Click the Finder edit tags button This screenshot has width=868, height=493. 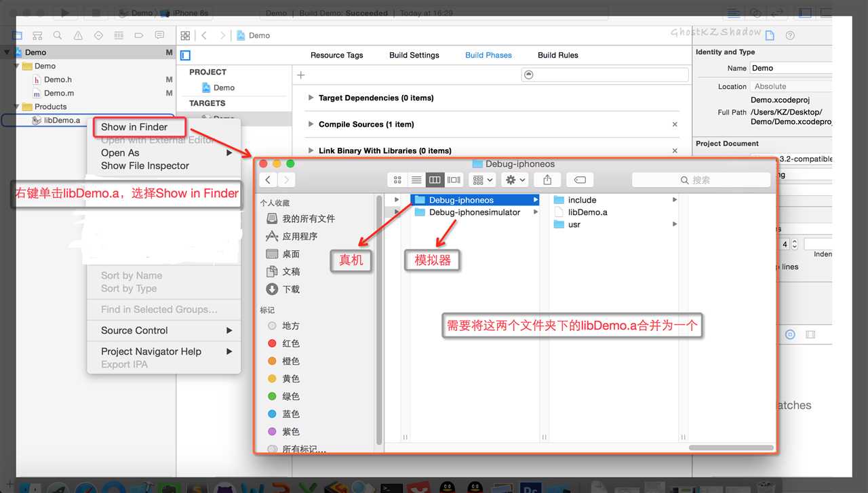[580, 180]
